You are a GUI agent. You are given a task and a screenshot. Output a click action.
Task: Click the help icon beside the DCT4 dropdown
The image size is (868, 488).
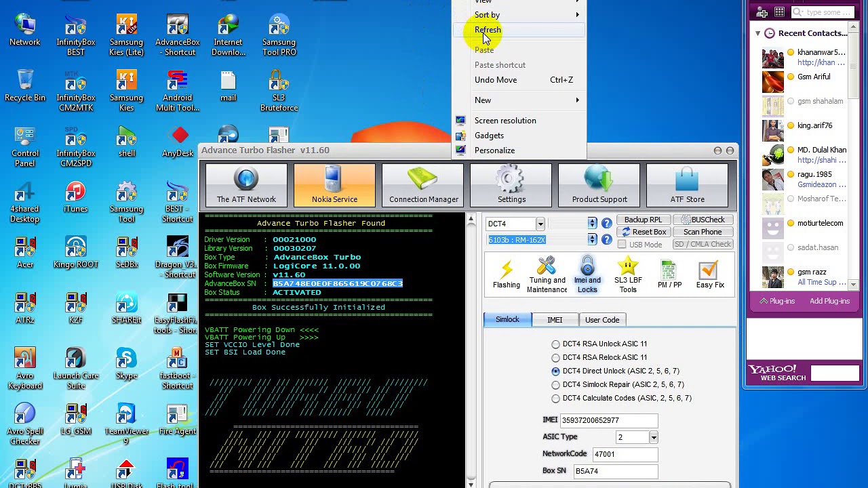(x=606, y=224)
